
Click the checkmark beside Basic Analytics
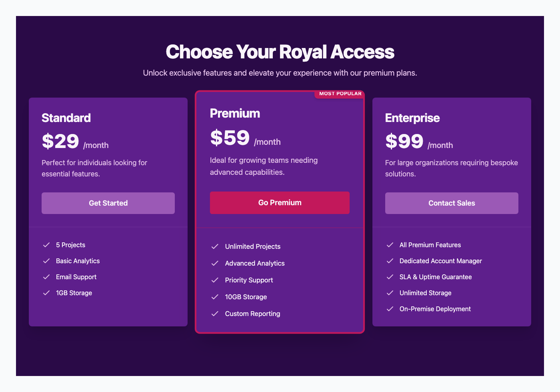tap(46, 261)
